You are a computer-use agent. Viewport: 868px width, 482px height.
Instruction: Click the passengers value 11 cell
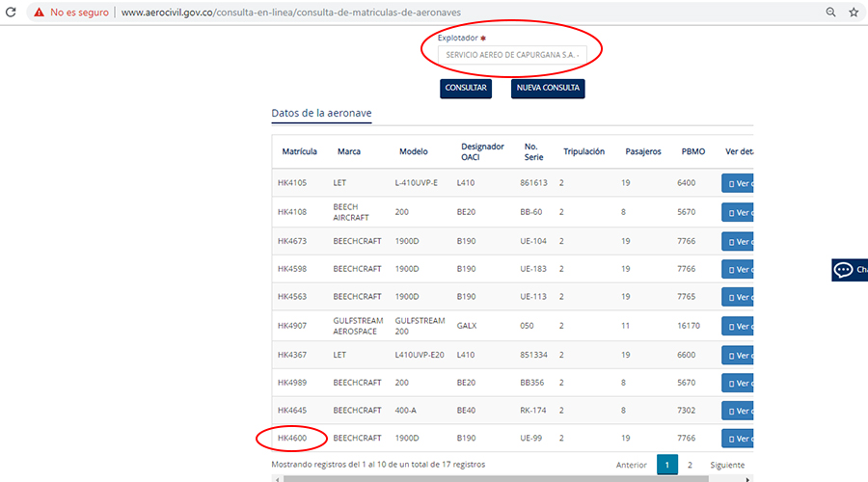coord(625,326)
